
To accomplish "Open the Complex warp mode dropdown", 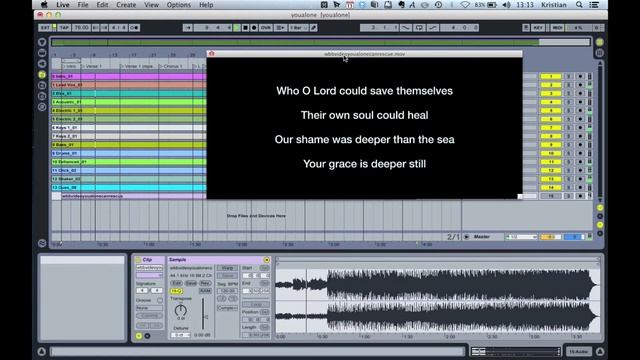I will click(x=227, y=308).
